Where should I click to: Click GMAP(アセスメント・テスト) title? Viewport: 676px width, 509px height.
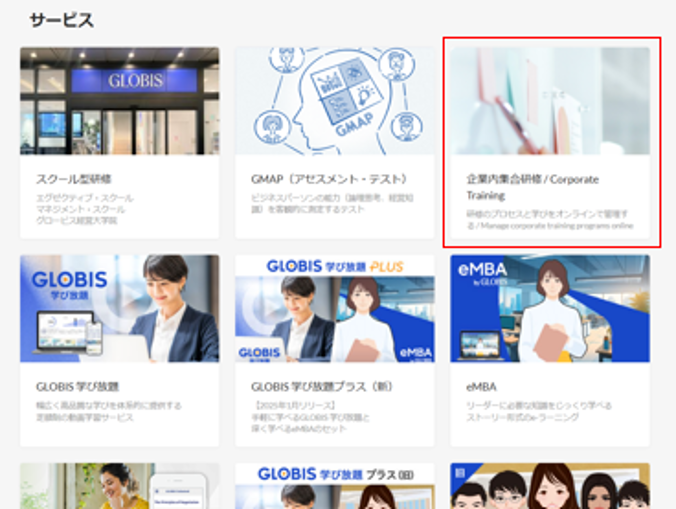tap(329, 179)
